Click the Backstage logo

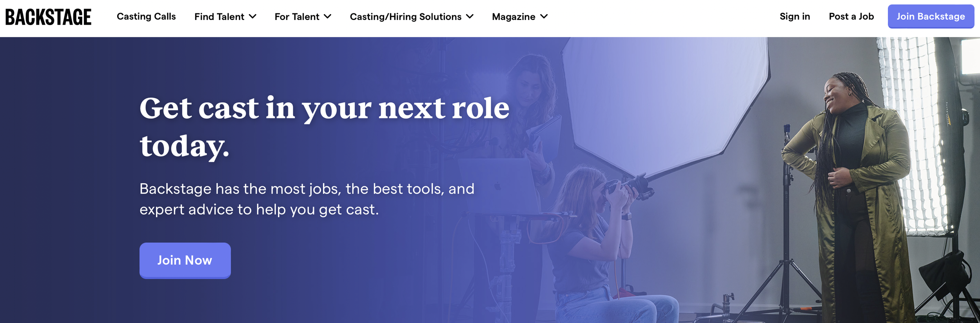(48, 17)
